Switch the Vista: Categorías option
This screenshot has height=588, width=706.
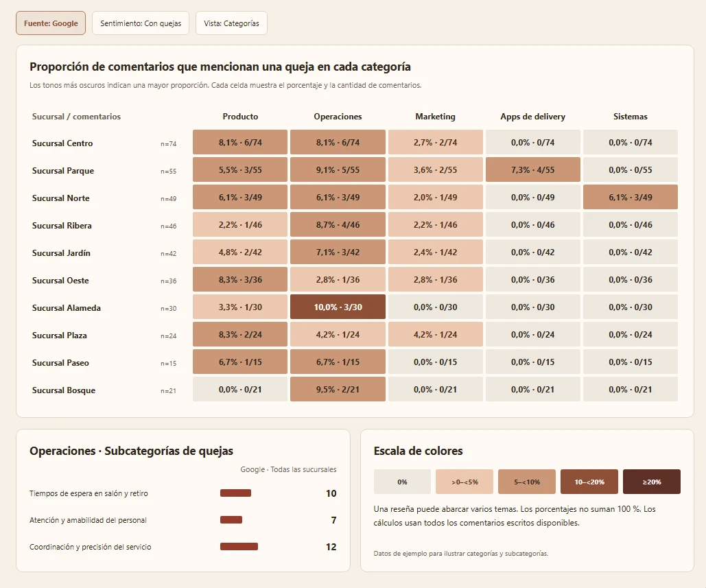click(x=231, y=23)
